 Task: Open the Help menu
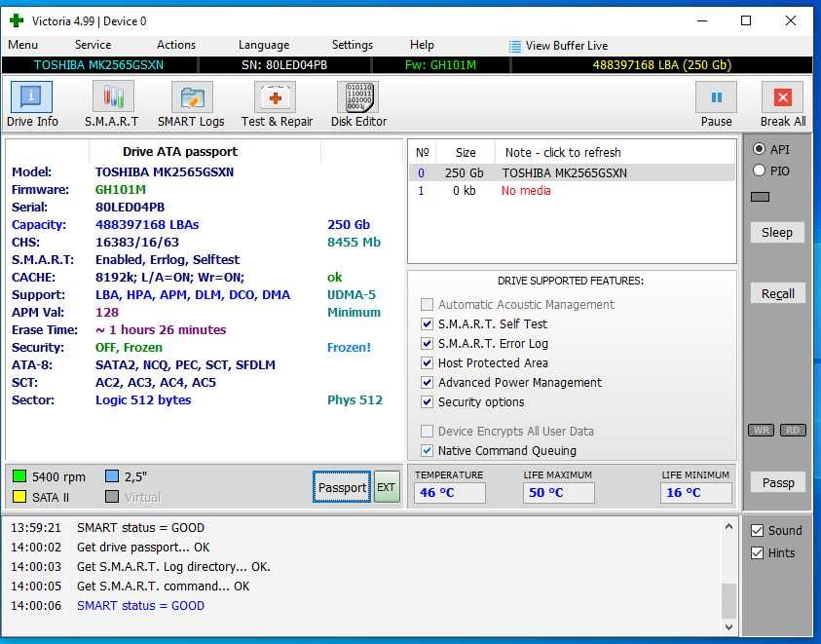click(422, 45)
